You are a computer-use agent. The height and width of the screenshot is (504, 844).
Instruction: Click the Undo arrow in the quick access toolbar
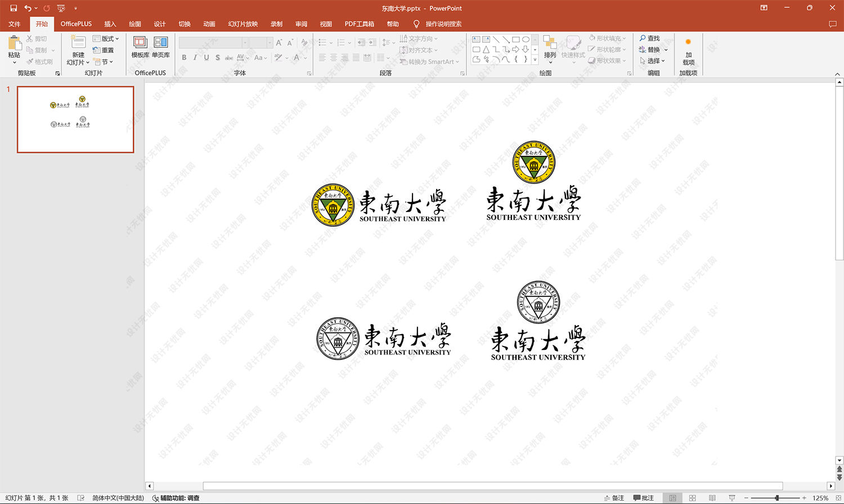[x=28, y=8]
